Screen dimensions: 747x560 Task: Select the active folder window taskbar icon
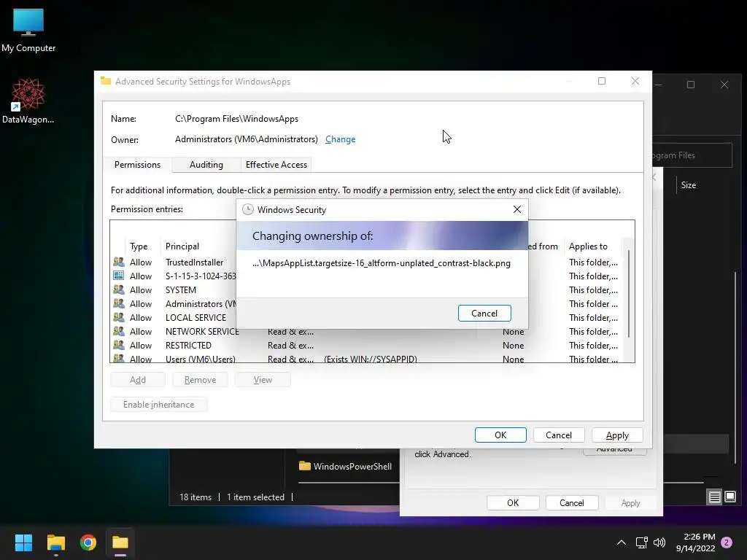click(x=120, y=542)
